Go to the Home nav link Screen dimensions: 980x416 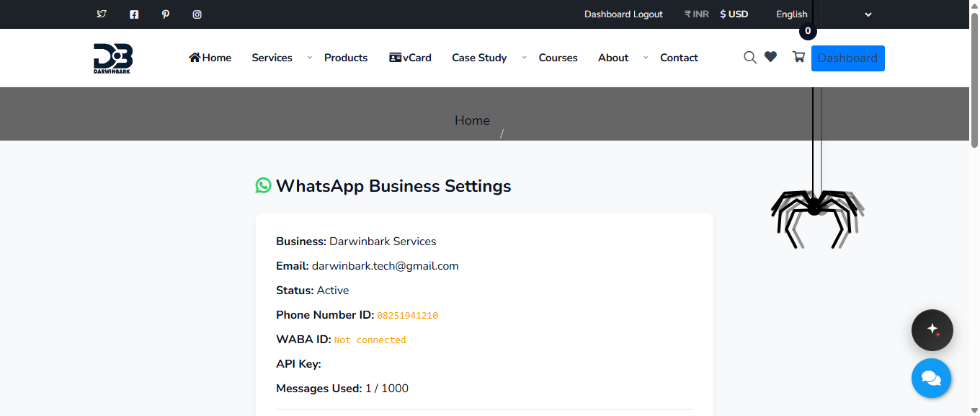(x=210, y=58)
